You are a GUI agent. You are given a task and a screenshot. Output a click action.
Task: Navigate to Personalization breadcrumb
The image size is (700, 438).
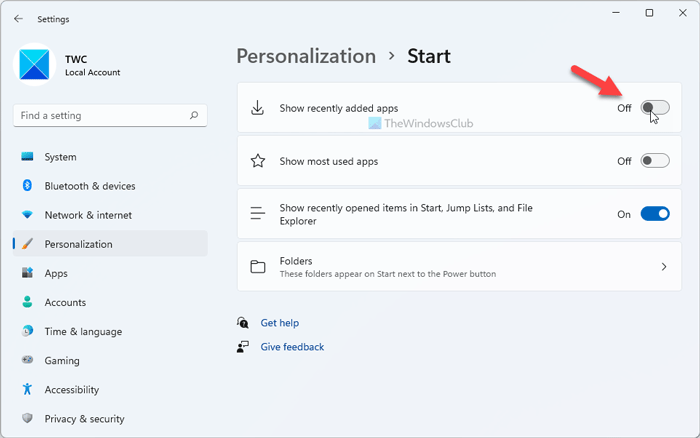click(306, 56)
